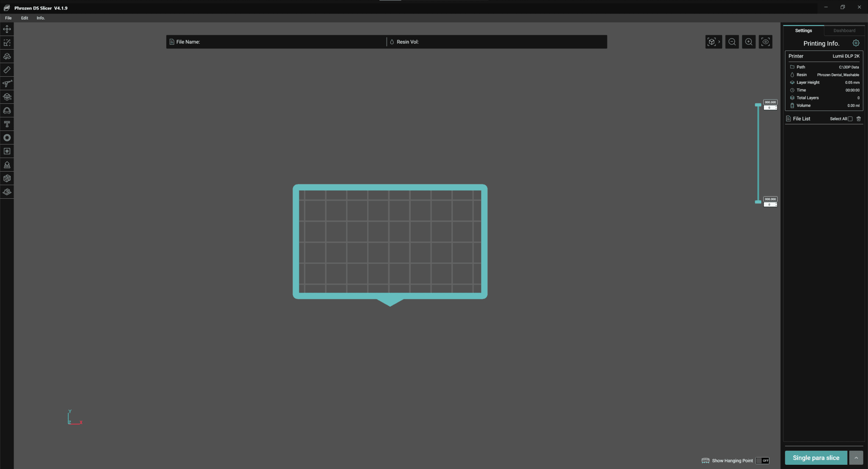Click the top layer number spinner field
This screenshot has height=469, width=868.
tap(770, 108)
